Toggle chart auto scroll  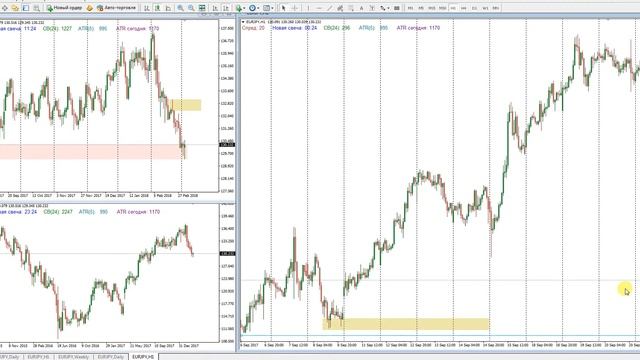215,8
